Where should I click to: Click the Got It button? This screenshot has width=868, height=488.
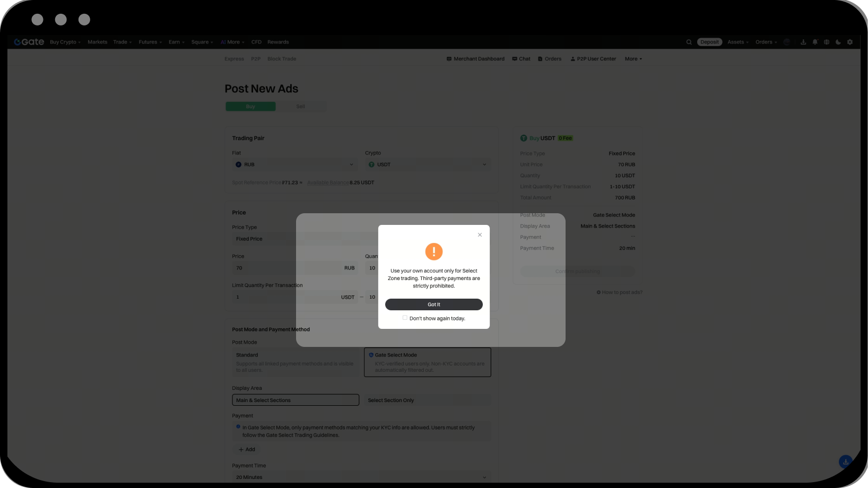click(x=434, y=304)
